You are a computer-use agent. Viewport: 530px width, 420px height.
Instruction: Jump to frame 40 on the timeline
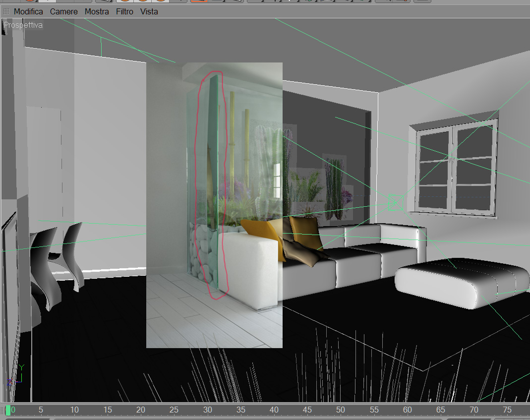274,410
